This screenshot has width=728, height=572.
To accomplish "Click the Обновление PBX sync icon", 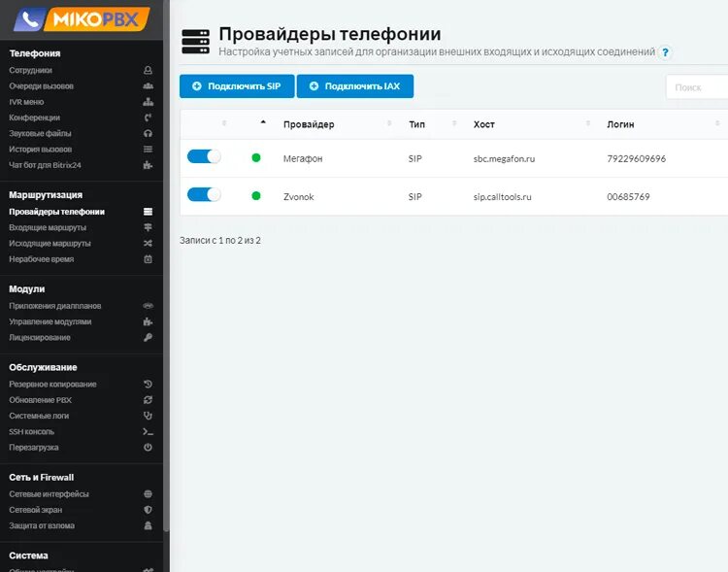I will (148, 400).
